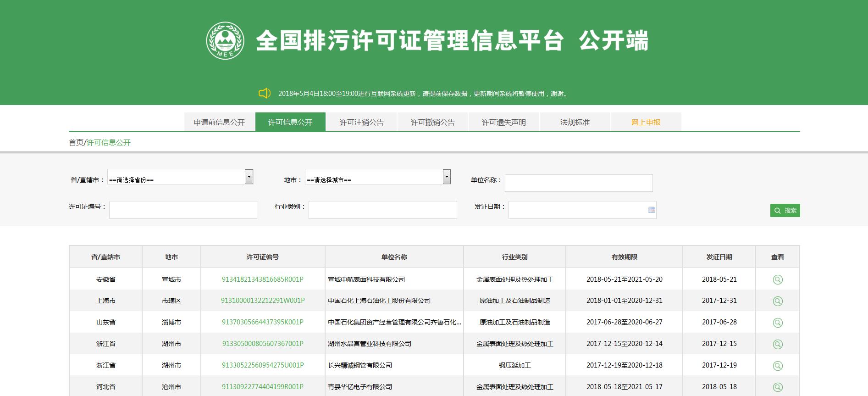Focus the 发证日期 date field

(582, 210)
